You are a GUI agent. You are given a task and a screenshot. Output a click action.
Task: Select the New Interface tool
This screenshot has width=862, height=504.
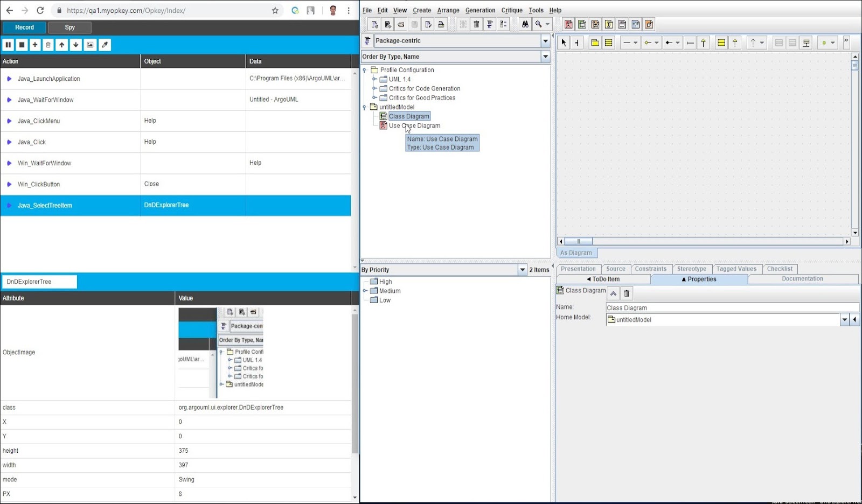721,43
